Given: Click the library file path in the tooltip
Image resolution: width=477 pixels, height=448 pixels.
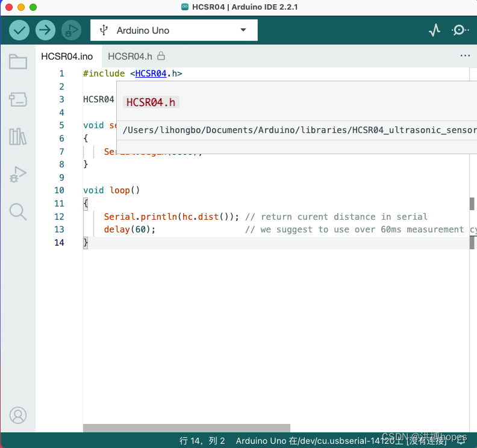Looking at the screenshot, I should pyautogui.click(x=299, y=130).
